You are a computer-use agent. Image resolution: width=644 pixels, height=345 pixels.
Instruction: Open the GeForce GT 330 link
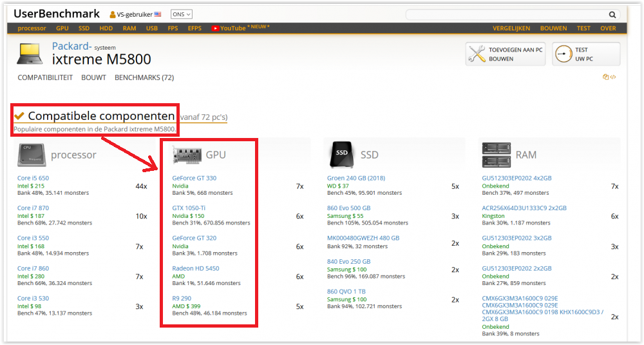click(x=194, y=178)
